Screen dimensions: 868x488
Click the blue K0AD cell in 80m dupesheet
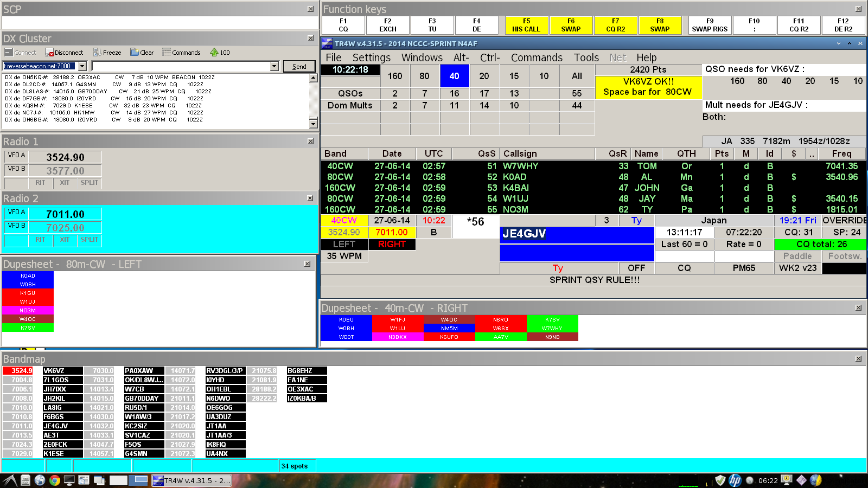point(28,276)
